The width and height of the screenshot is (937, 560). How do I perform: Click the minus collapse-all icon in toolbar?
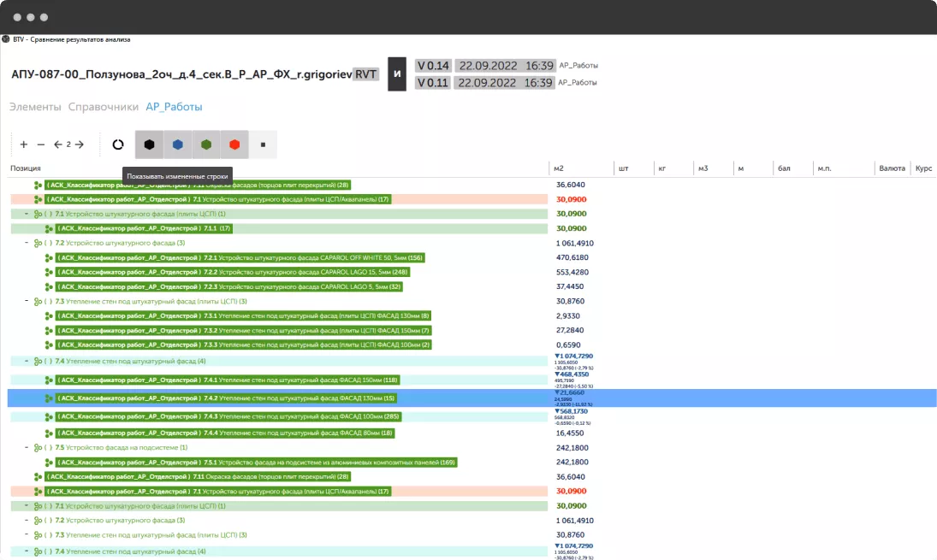pos(41,144)
